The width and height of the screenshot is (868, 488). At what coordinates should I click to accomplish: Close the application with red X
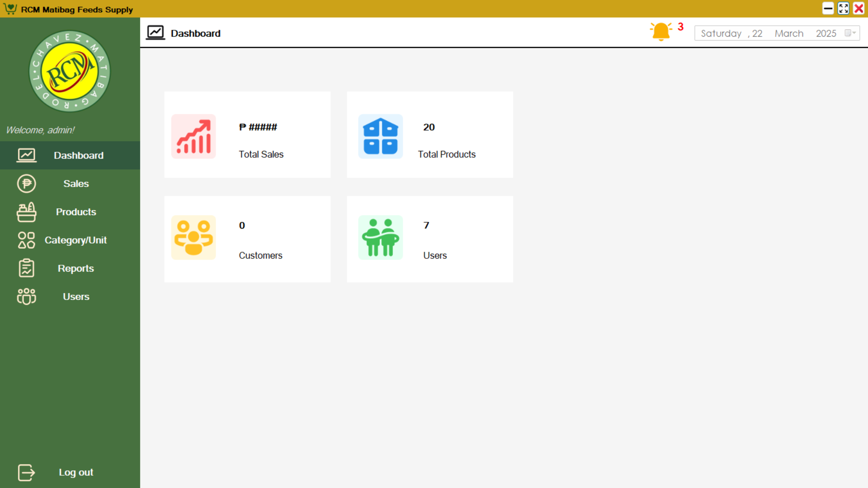coord(859,8)
